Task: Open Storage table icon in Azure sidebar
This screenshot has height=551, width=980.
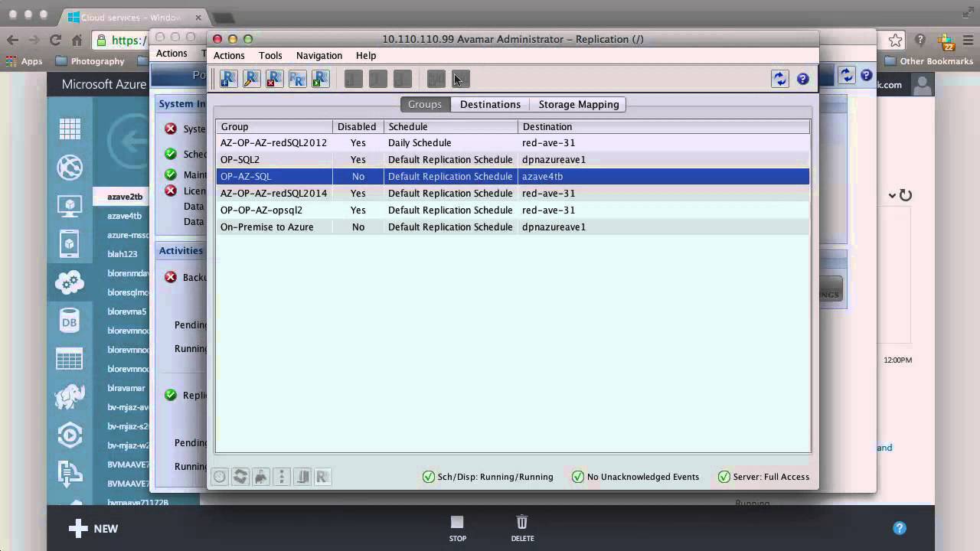Action: 70,359
